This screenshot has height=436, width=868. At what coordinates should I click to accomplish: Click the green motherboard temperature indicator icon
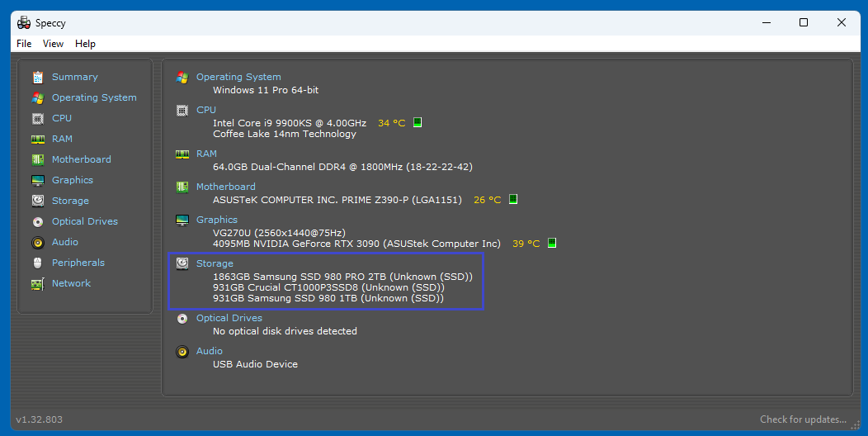513,199
